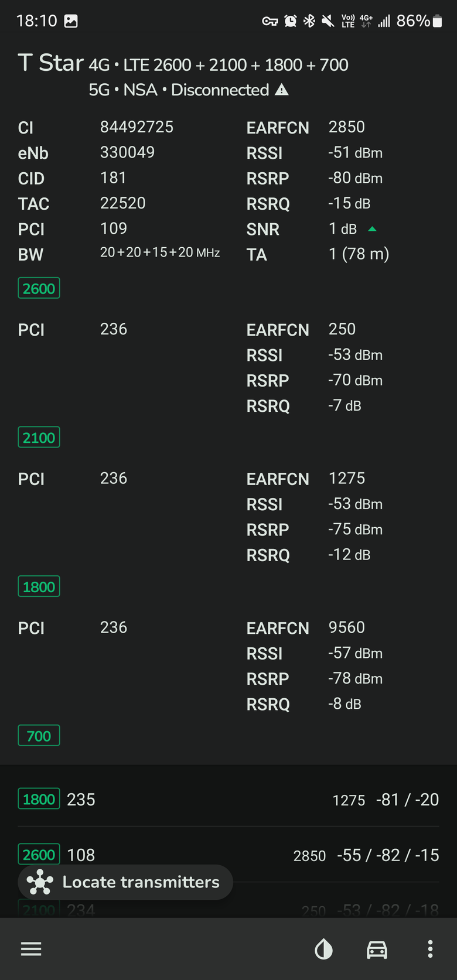This screenshot has height=980, width=457.
Task: Tap the battery 86% indicator
Action: (x=420, y=21)
